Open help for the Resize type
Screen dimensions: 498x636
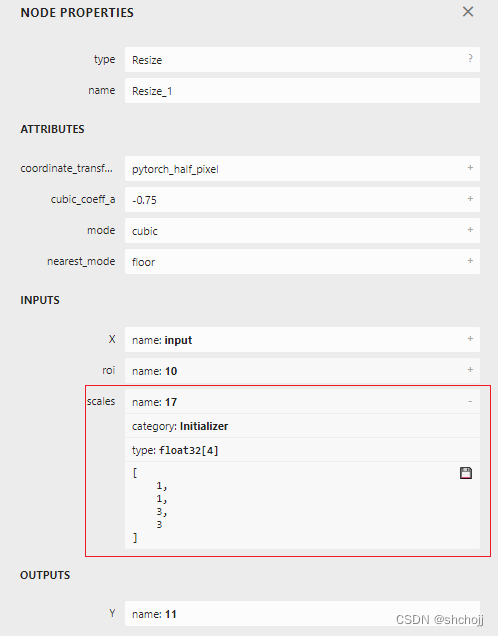coord(470,58)
